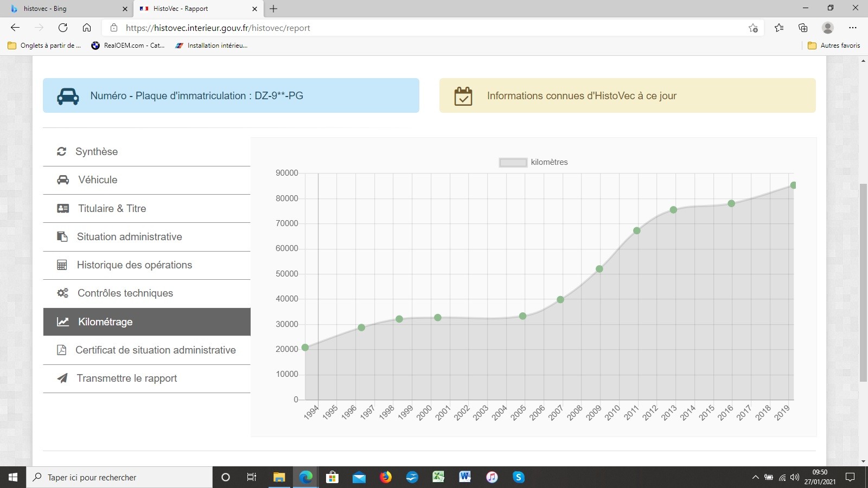This screenshot has height=488, width=868.
Task: Open the Synthèse section
Action: [x=146, y=152]
